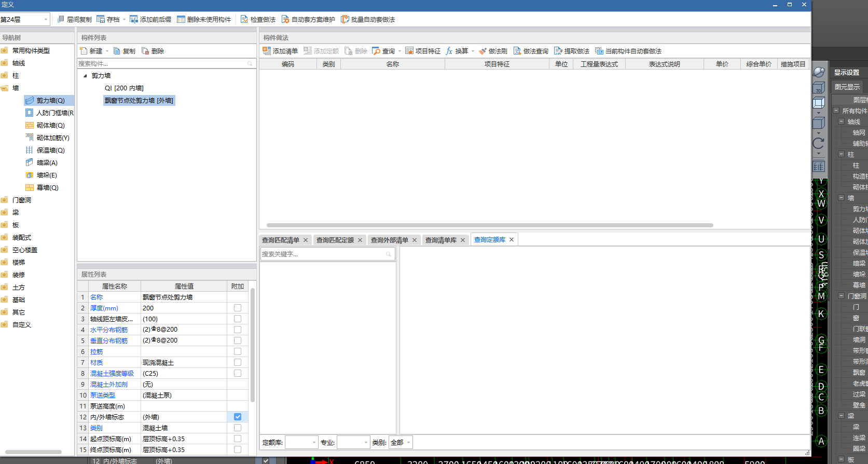Open 自动套方案维护 tool
The image size is (868, 464).
(x=308, y=19)
